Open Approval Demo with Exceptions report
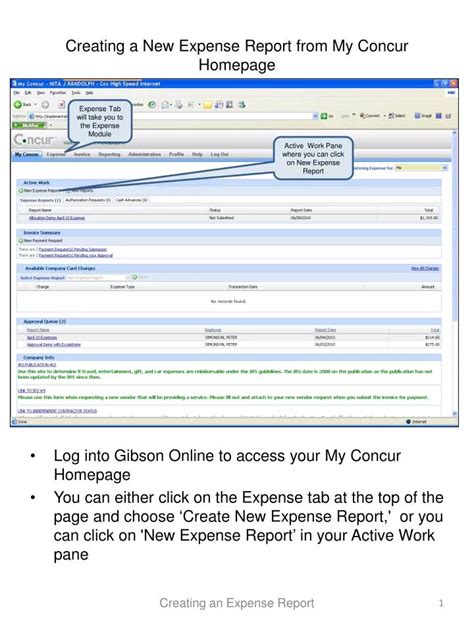This screenshot has height=632, width=474. coord(54,345)
